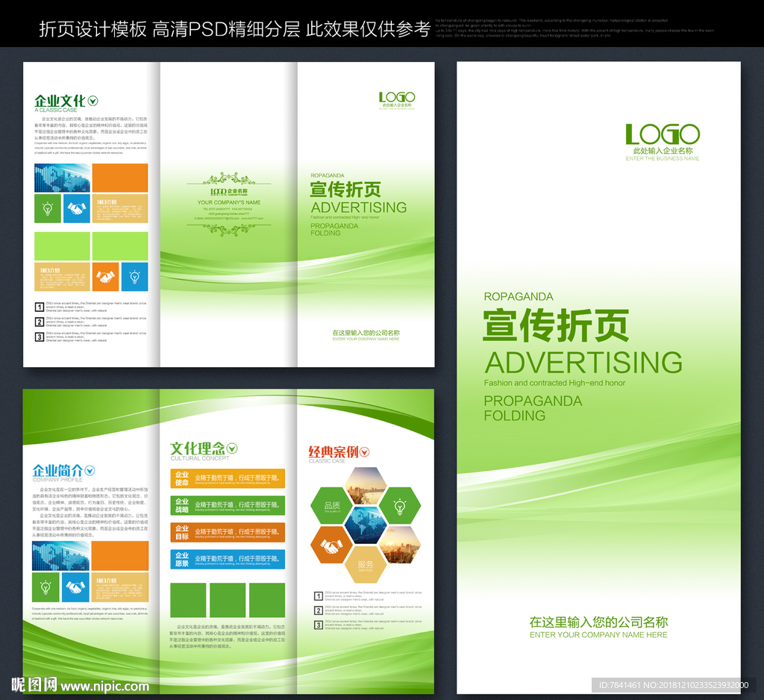The image size is (764, 700).
Task: Click the top city skyline hexagon photo
Action: [366, 485]
